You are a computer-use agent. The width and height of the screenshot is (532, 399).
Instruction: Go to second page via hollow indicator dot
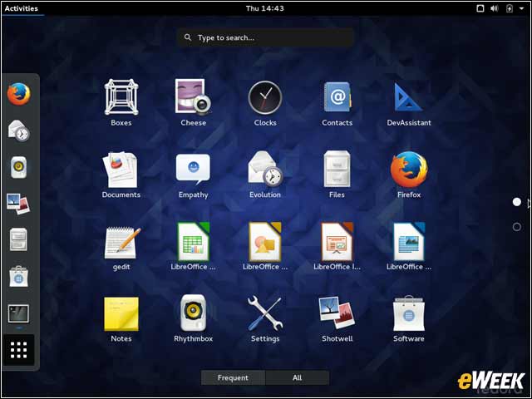(x=517, y=227)
